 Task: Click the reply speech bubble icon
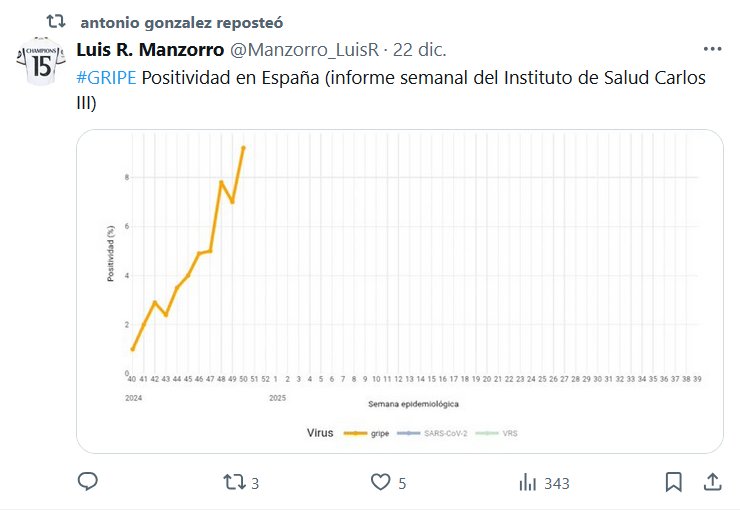coord(88,483)
